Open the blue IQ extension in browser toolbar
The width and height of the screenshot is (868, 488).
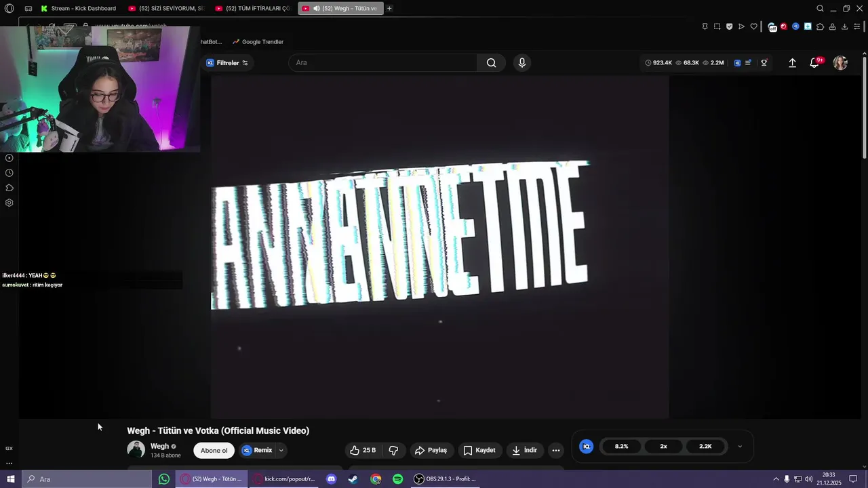tap(796, 26)
